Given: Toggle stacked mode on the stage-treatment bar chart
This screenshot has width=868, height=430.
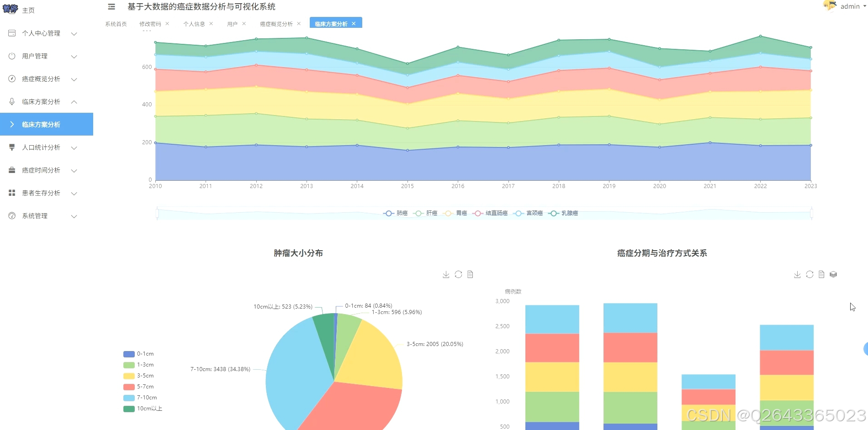Looking at the screenshot, I should coord(833,274).
